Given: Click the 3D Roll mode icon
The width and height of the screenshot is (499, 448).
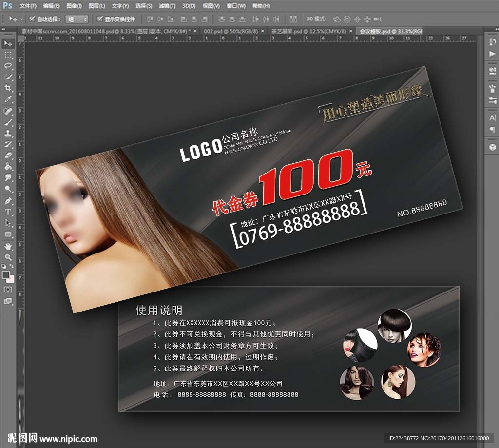Looking at the screenshot, I should tap(347, 19).
